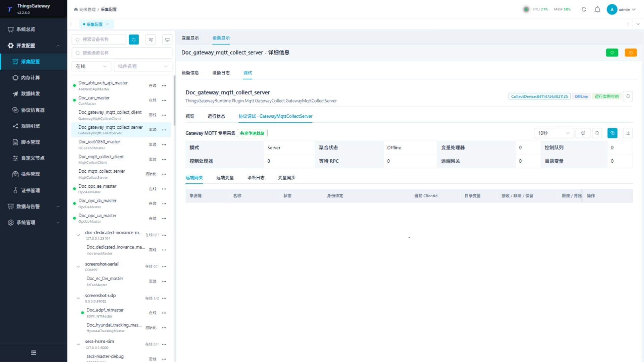
Task: Open more menu for Doc_gateway_mqtt_collect_server
Action: click(164, 130)
